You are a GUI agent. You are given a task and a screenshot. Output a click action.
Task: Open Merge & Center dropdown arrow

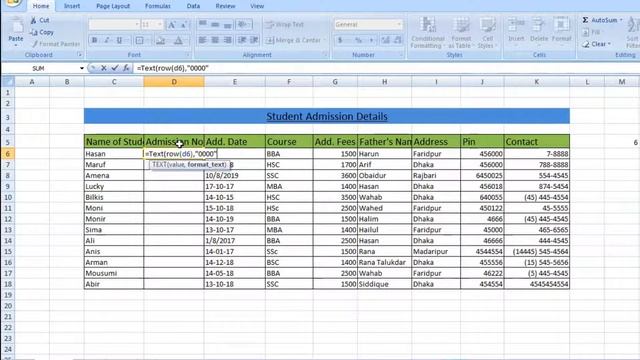tap(324, 40)
